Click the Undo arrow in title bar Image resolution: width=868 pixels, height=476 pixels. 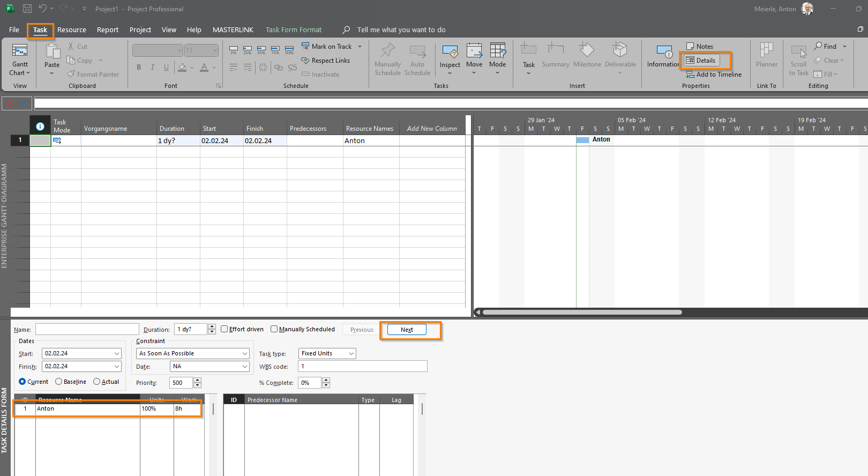[42, 9]
